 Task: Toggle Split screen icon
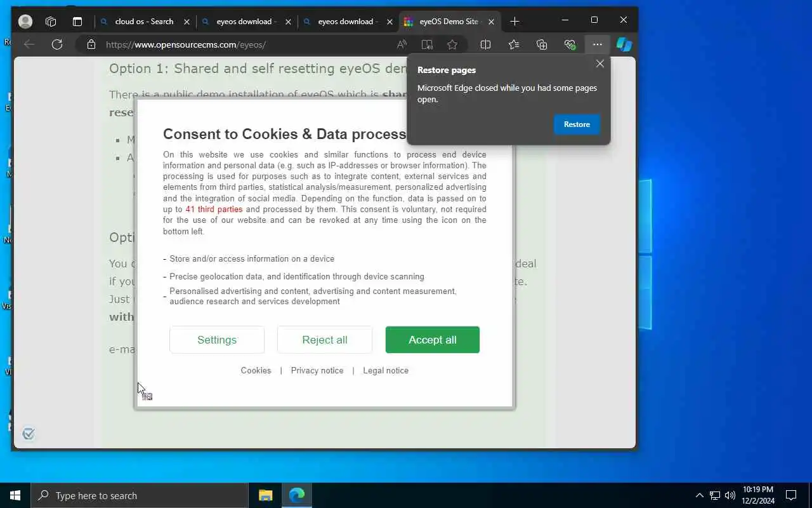[x=486, y=44]
